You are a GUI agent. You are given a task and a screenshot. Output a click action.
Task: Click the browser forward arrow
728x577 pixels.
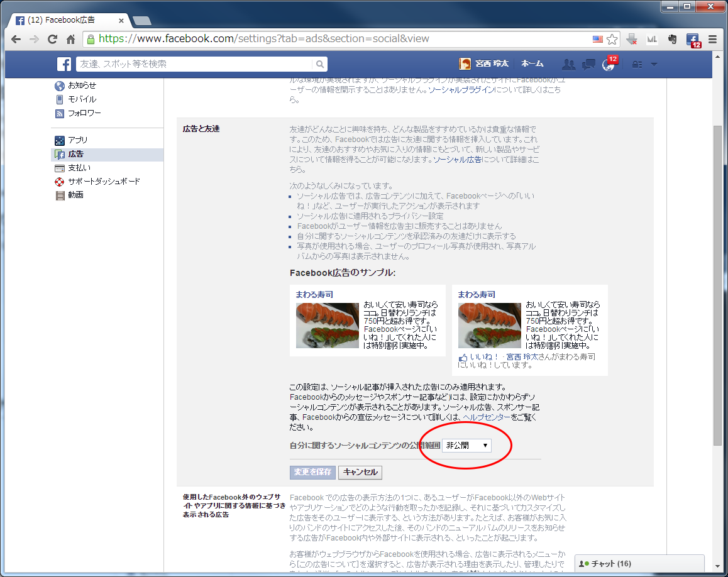pyautogui.click(x=34, y=40)
